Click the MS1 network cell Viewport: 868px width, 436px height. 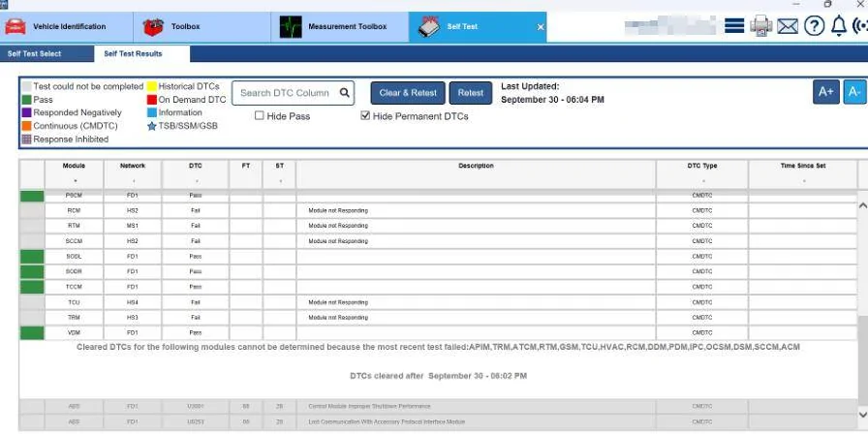click(x=133, y=226)
